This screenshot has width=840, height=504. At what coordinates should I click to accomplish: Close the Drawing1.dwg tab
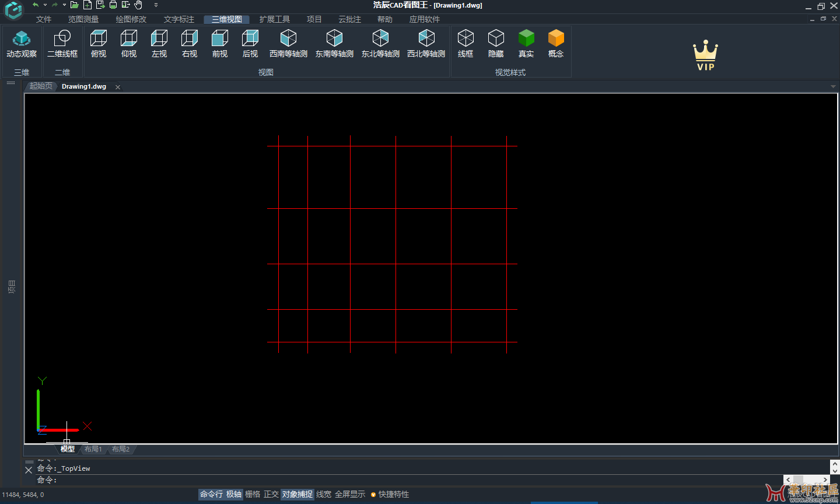coord(118,87)
